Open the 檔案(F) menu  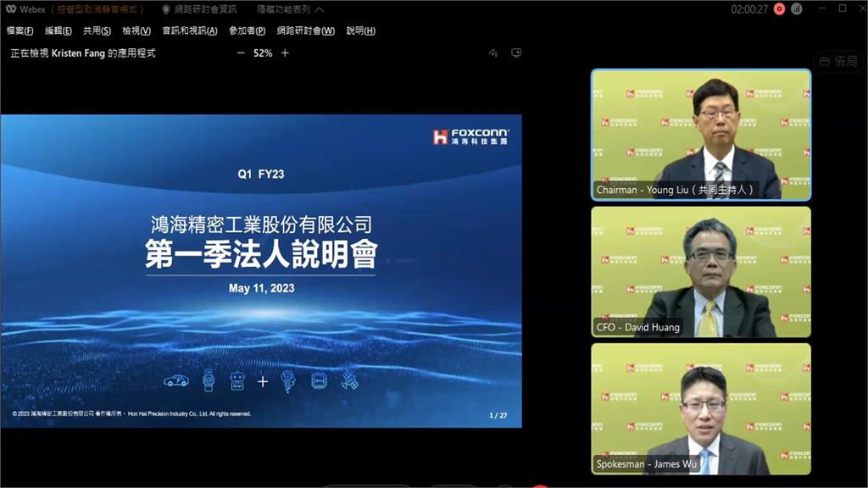tap(20, 31)
